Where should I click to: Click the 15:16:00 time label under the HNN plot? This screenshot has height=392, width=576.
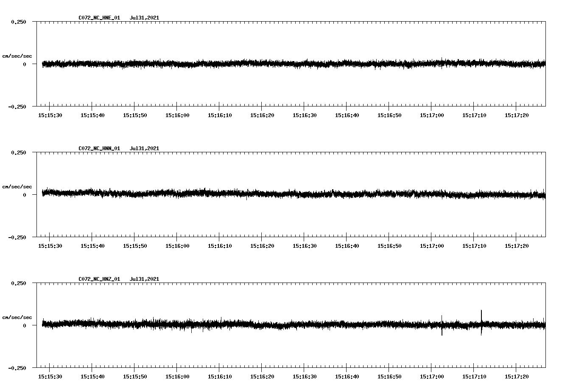click(177, 246)
